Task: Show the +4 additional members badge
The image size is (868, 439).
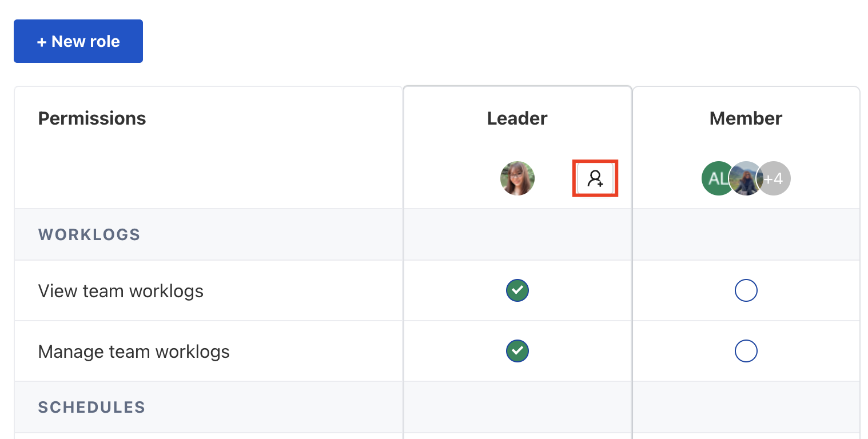Action: (x=775, y=178)
